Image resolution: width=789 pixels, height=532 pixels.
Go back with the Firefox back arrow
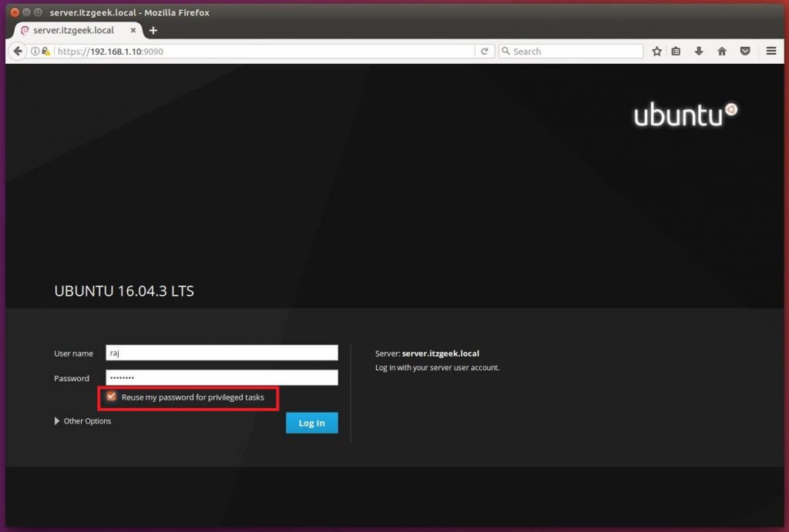(18, 51)
